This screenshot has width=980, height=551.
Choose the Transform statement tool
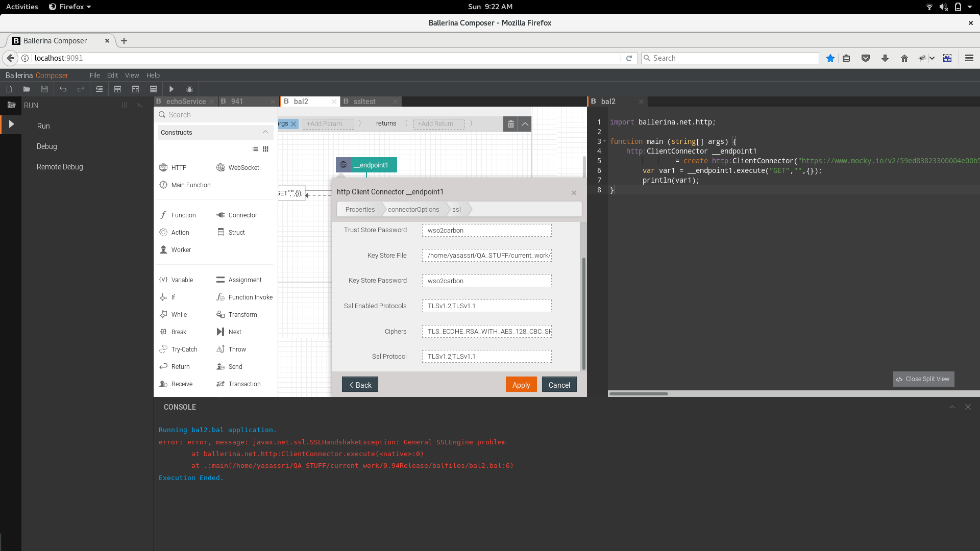point(237,314)
